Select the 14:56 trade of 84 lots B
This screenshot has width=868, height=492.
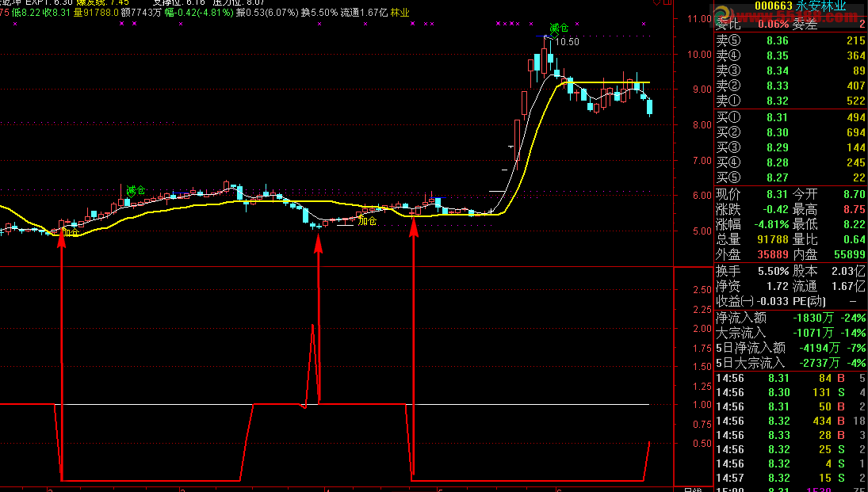[x=790, y=379]
